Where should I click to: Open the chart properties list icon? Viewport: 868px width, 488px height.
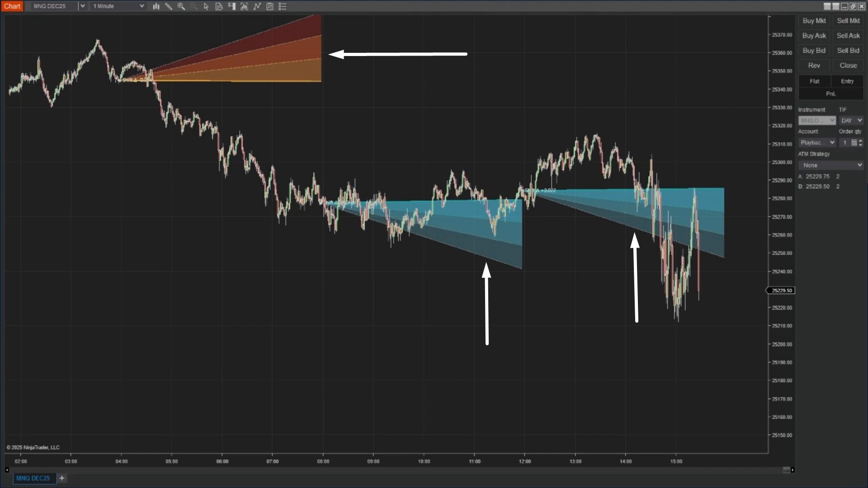(x=283, y=6)
